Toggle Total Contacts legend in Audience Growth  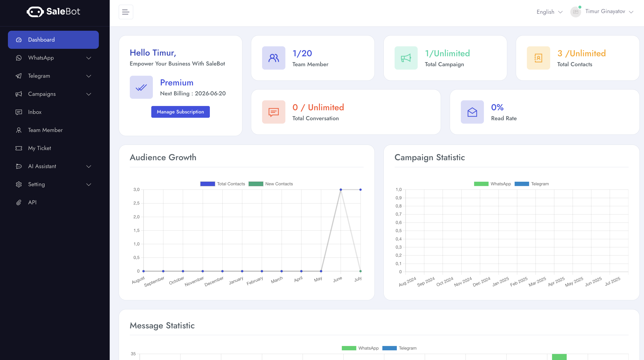pyautogui.click(x=223, y=184)
